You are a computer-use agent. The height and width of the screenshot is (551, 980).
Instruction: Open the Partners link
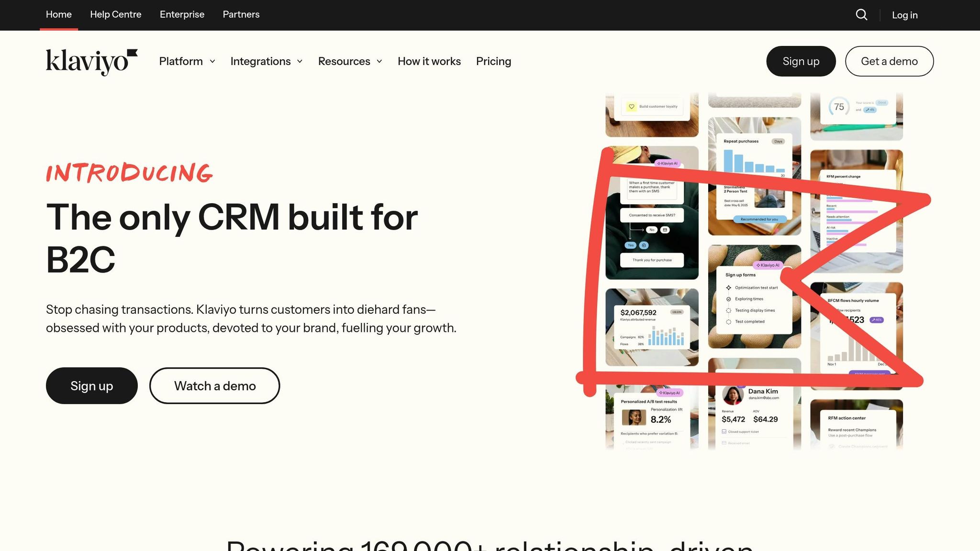tap(241, 14)
